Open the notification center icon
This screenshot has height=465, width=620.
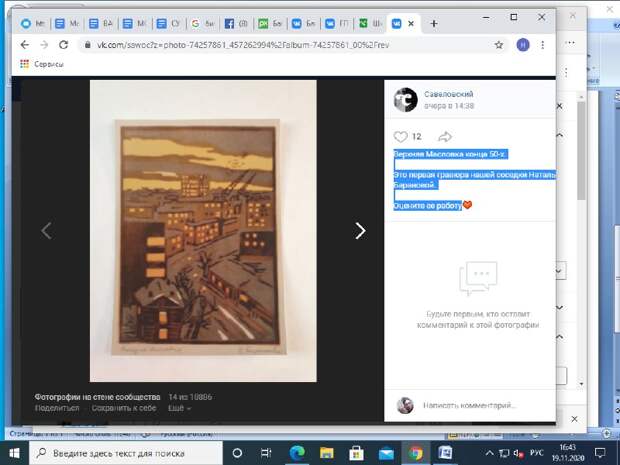pos(600,453)
